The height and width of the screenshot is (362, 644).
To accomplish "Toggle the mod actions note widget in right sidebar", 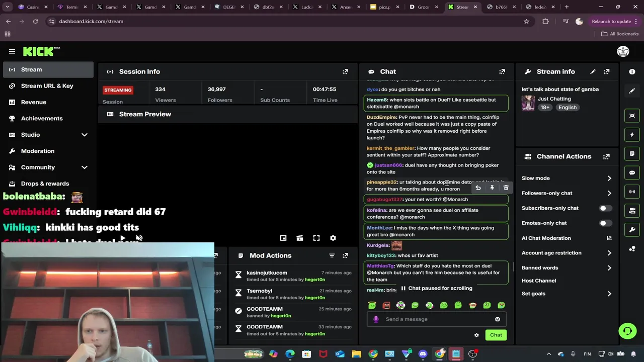I will [x=632, y=153].
